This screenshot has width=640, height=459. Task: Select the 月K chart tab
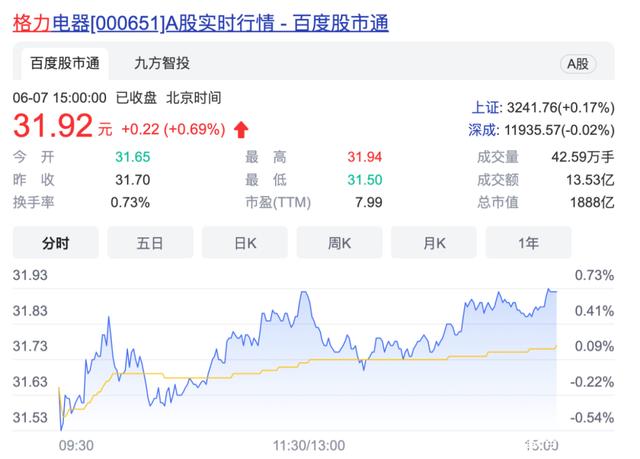click(x=434, y=243)
